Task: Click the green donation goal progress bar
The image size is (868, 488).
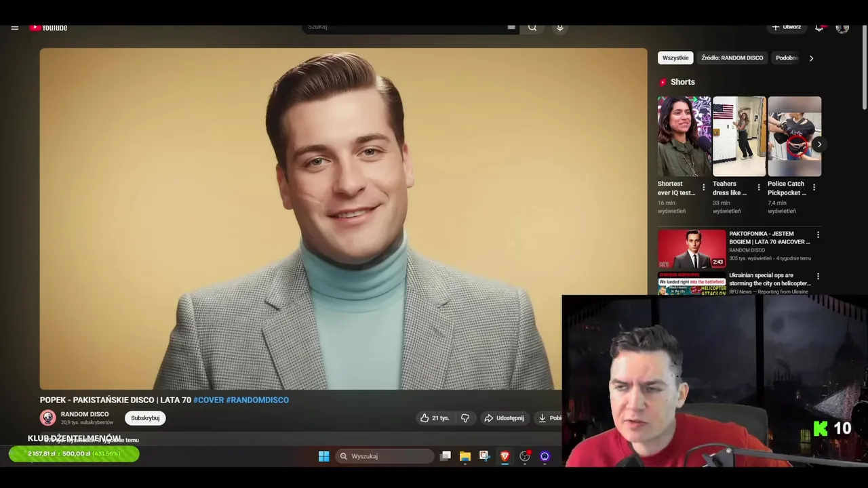Action: pos(74,454)
